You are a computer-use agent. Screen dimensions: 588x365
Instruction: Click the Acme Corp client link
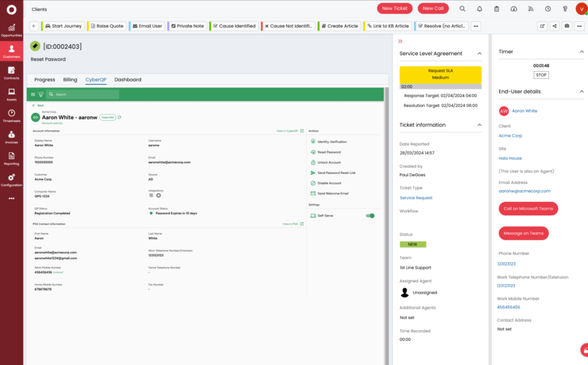click(510, 136)
